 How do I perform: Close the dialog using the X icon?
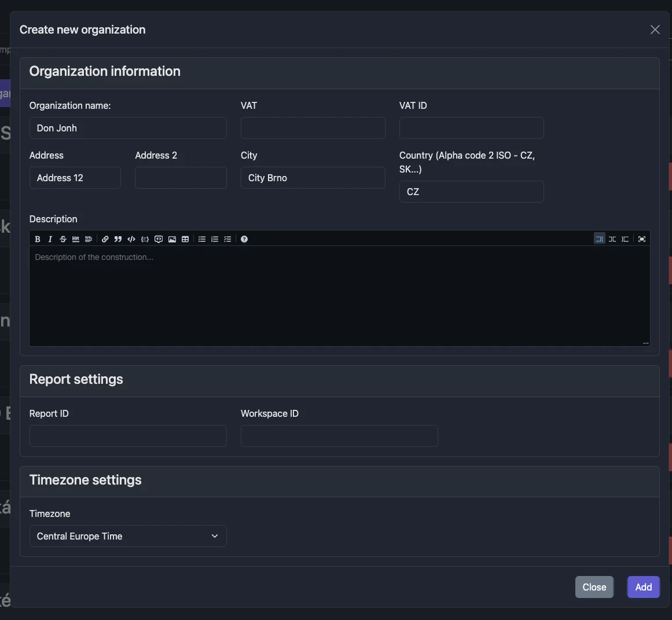pos(655,29)
